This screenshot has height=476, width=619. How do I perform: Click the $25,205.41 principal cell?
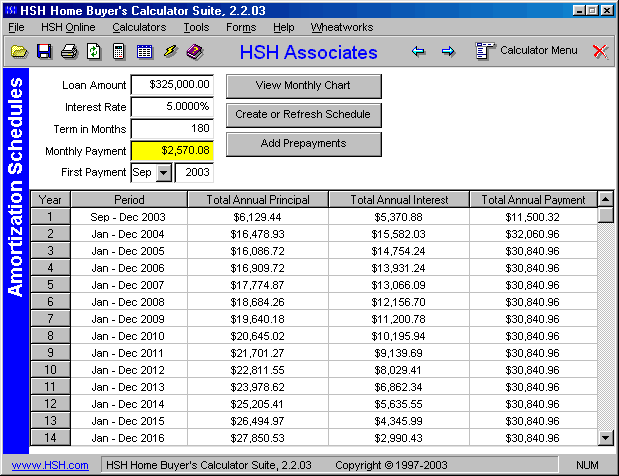click(x=258, y=404)
